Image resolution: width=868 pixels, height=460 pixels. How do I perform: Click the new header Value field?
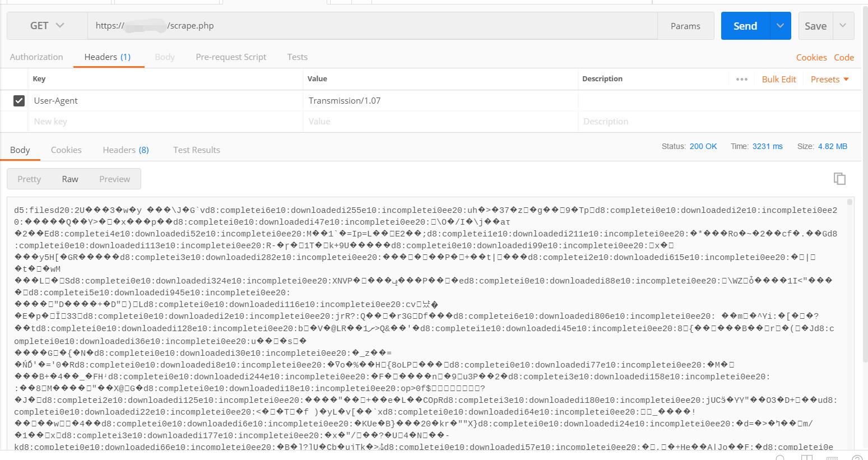440,122
